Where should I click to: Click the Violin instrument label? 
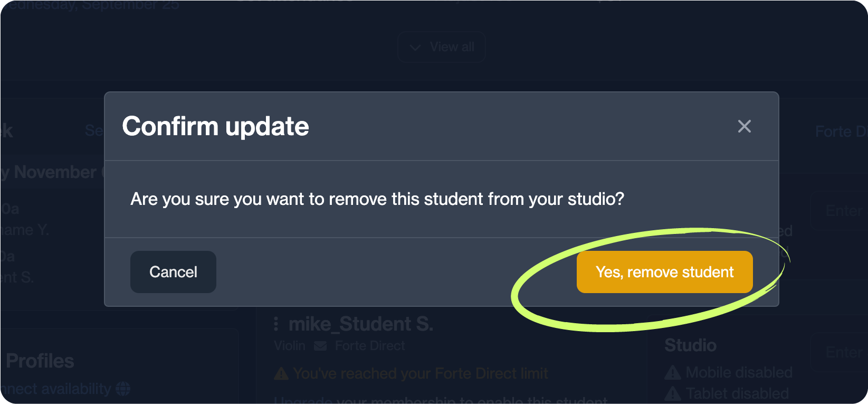[x=290, y=346]
